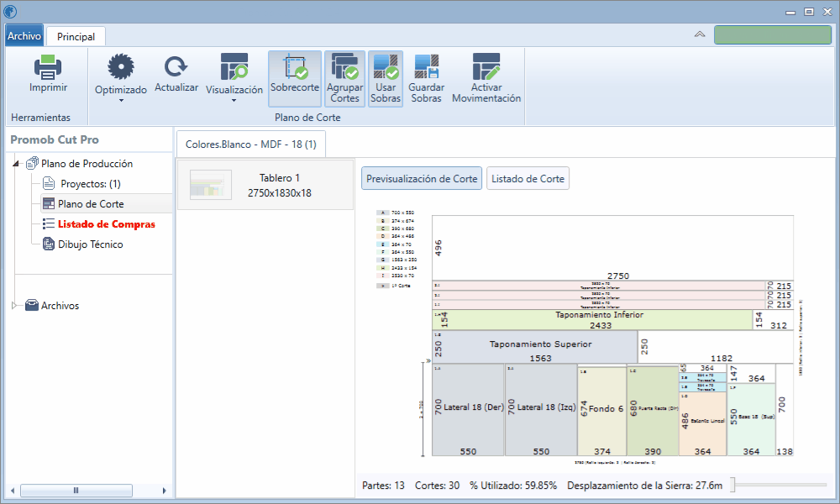Switch to Previsualización de Corte tab
The image size is (840, 504).
(422, 178)
